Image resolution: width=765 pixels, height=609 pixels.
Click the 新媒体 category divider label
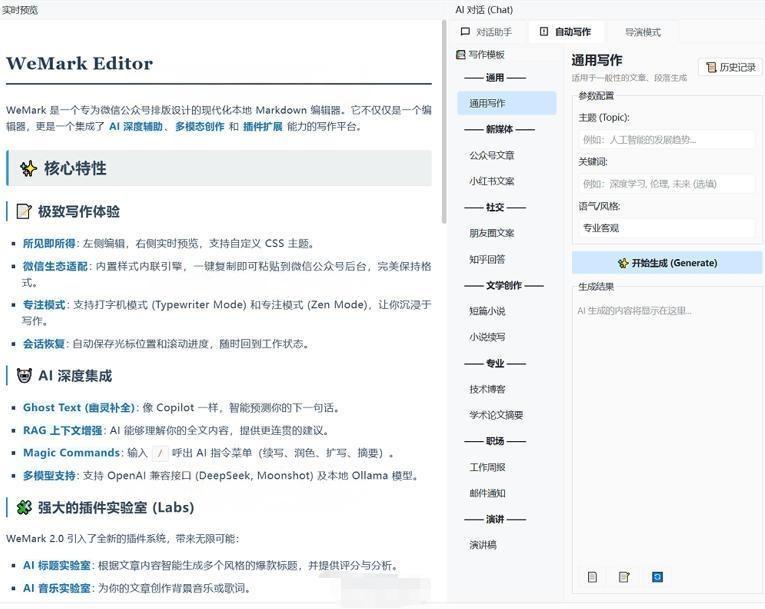[x=499, y=129]
